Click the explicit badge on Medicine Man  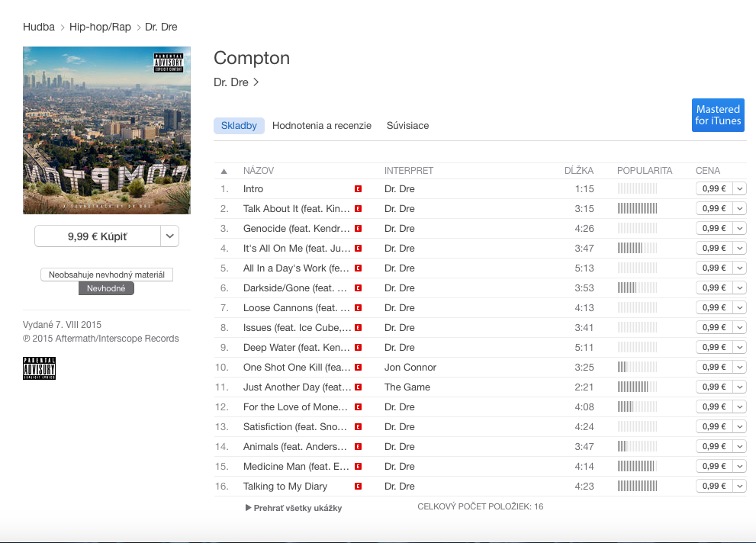click(359, 467)
